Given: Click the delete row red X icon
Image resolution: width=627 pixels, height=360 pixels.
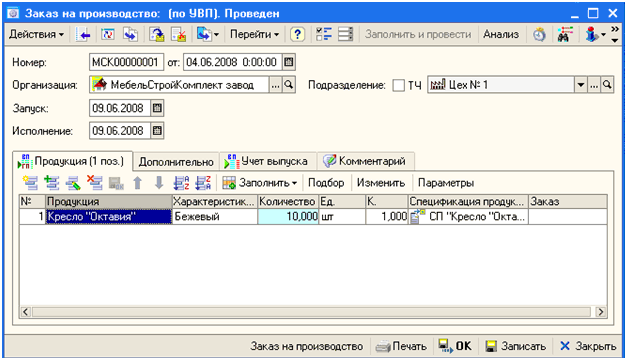Looking at the screenshot, I should [x=95, y=183].
